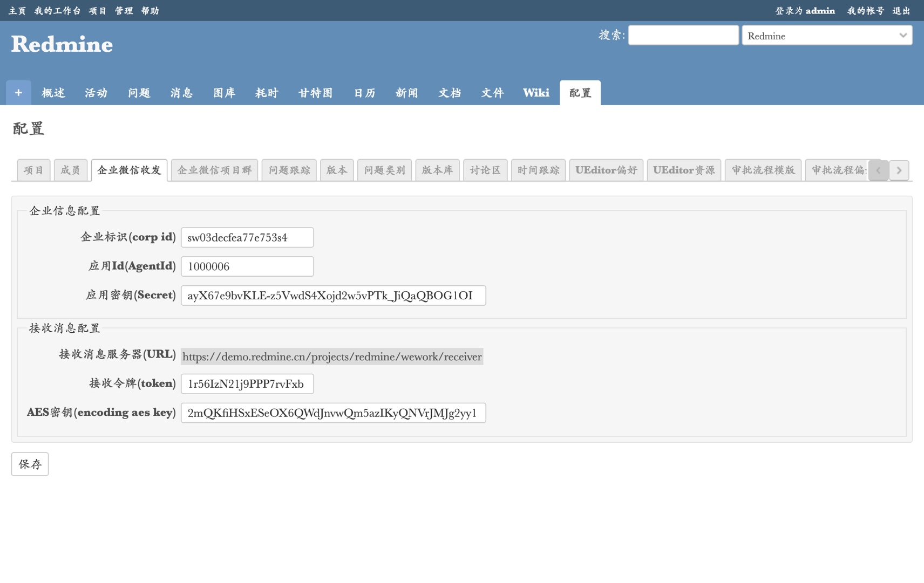Image resolution: width=924 pixels, height=583 pixels.
Task: Switch to UEditor资源 settings tab
Action: point(684,170)
